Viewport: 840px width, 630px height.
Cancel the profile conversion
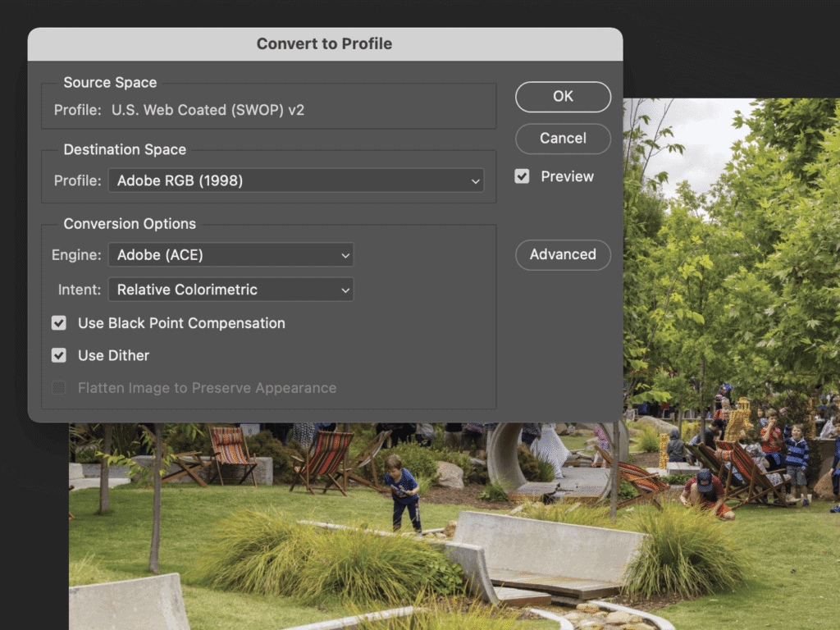click(563, 139)
